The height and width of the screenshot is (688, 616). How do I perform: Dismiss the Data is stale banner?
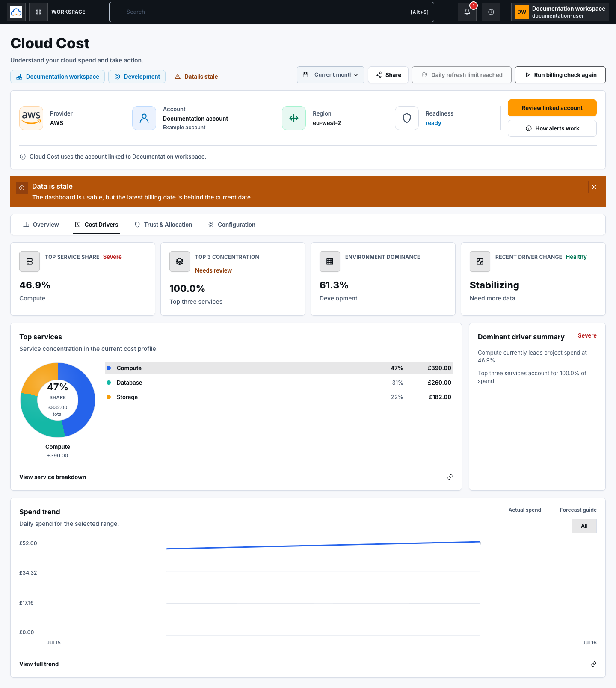pyautogui.click(x=594, y=187)
